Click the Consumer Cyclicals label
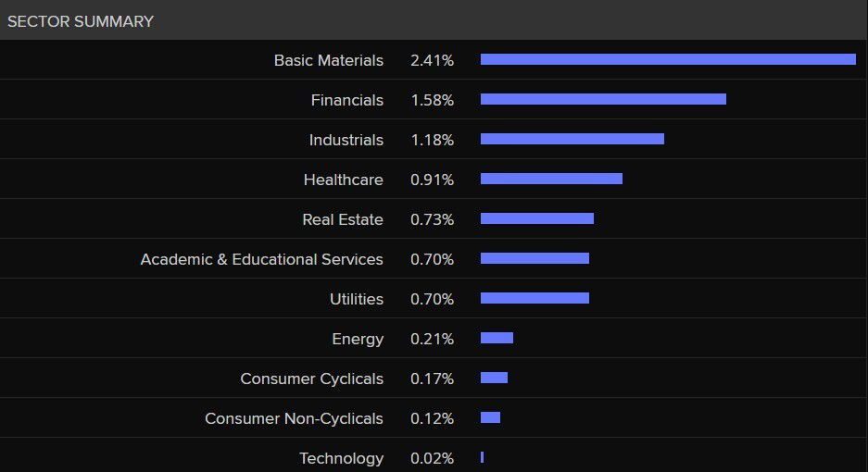Screen dimensions: 868x472 (x=311, y=379)
